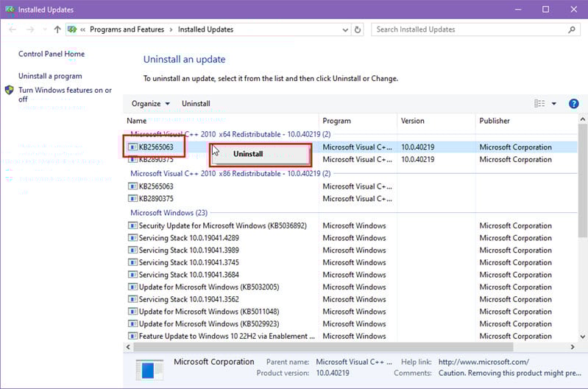
Task: Click version 10.0.40219 in KB2890375 row
Action: (418, 160)
